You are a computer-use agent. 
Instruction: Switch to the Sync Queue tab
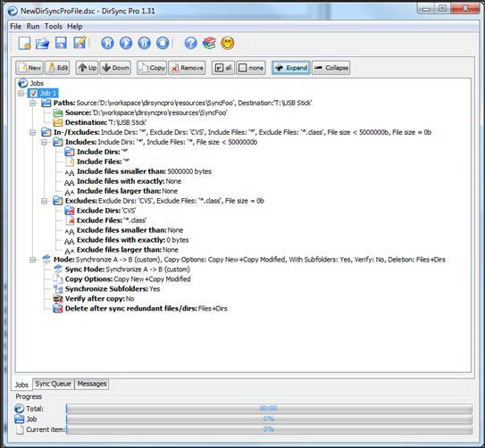pos(54,384)
